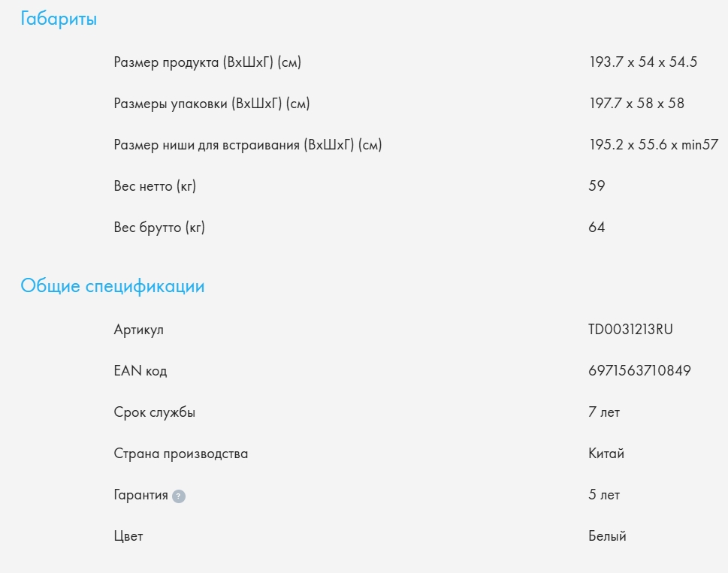This screenshot has width=728, height=573.
Task: Click the Вес брутто (кг) label
Action: coord(159,228)
